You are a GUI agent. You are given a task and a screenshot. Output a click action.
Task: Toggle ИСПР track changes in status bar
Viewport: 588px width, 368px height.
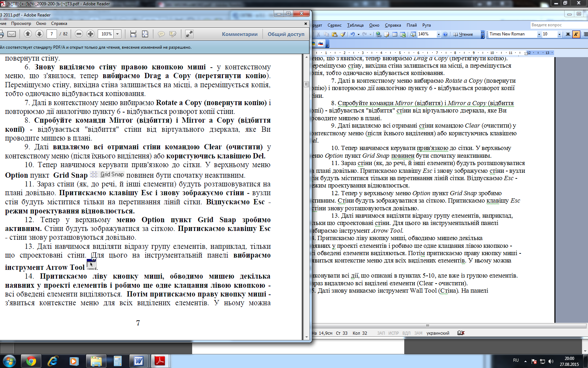(393, 333)
